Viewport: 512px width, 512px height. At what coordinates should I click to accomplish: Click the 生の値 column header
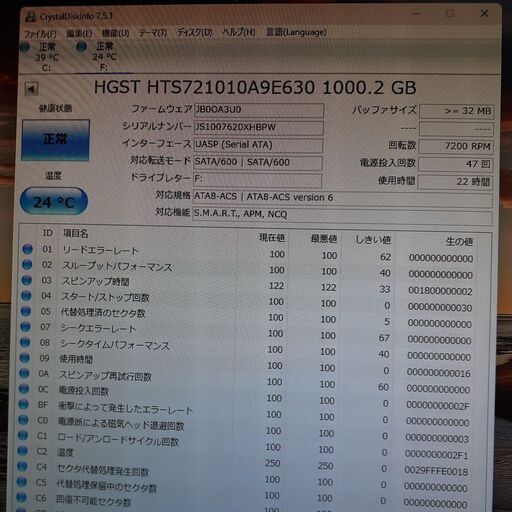(459, 241)
